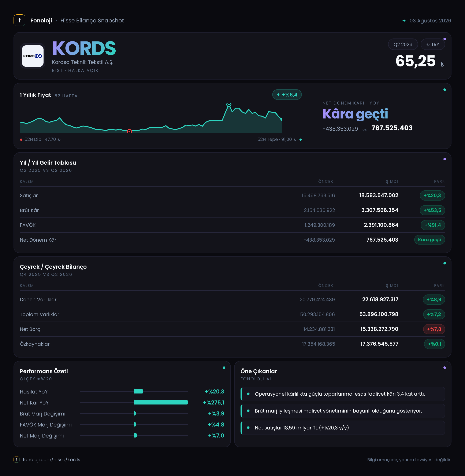This screenshot has width=465, height=476.
Task: Select the TRY currency pill
Action: (x=432, y=44)
